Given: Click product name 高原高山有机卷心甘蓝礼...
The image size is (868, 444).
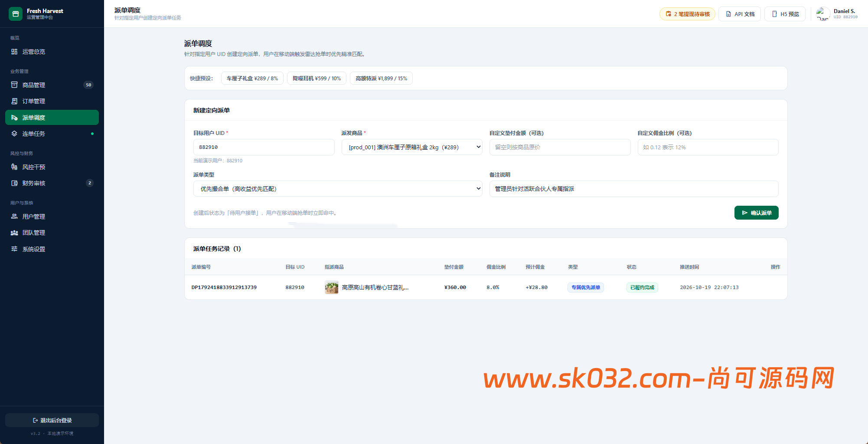Looking at the screenshot, I should [375, 287].
